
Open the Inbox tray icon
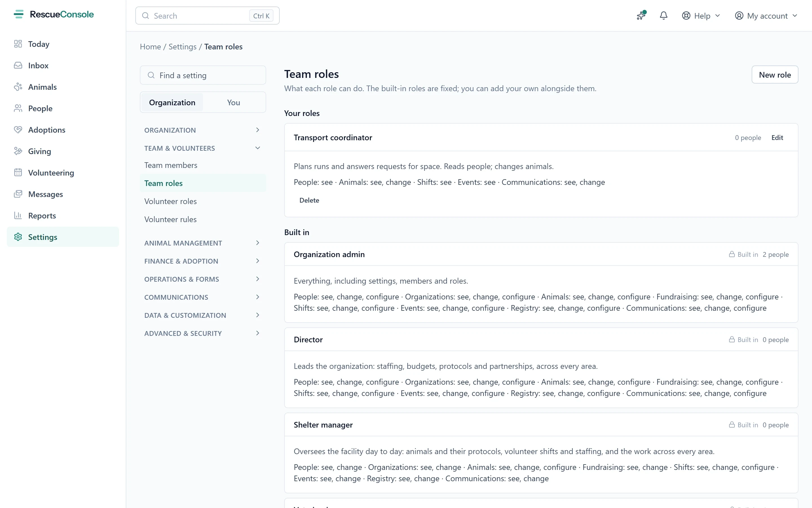tap(18, 65)
